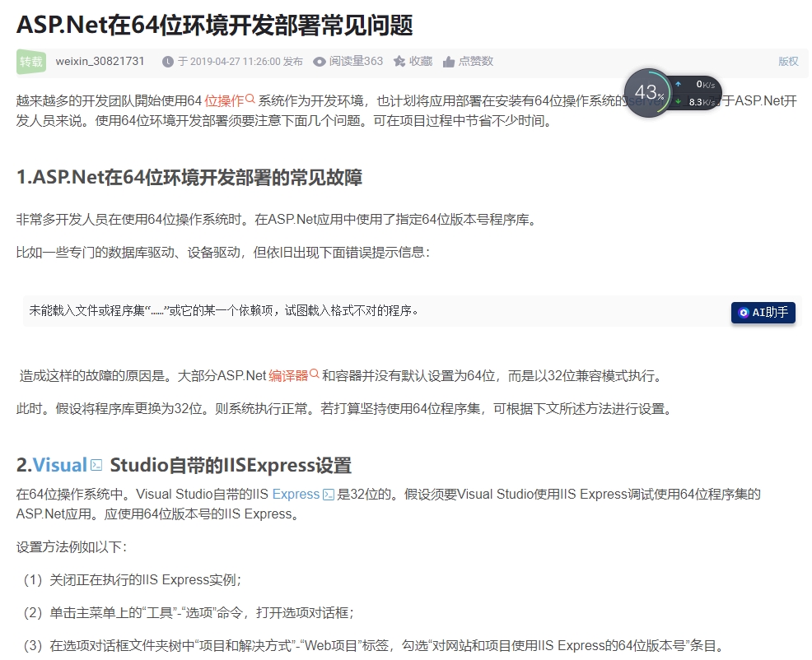The height and width of the screenshot is (660, 812).
Task: Click the search icon after 编译器
Action: click(315, 374)
